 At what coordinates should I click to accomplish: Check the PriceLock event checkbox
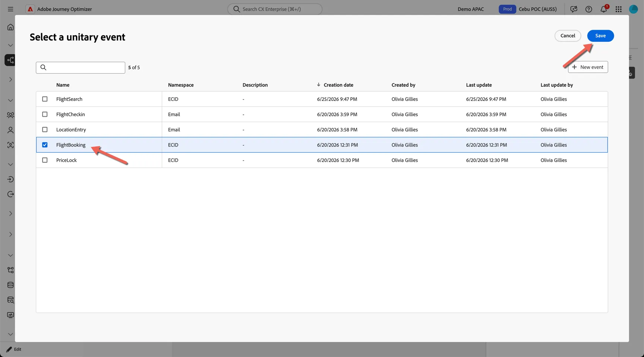click(45, 160)
